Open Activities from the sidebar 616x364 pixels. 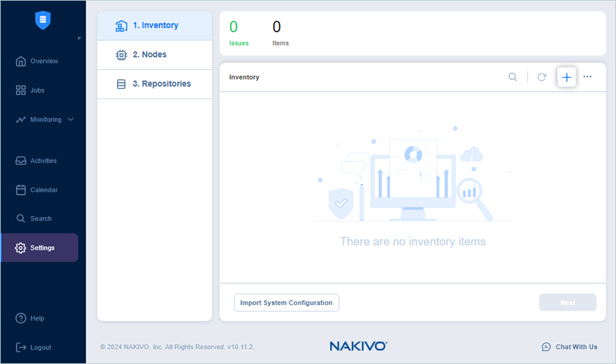pyautogui.click(x=44, y=161)
